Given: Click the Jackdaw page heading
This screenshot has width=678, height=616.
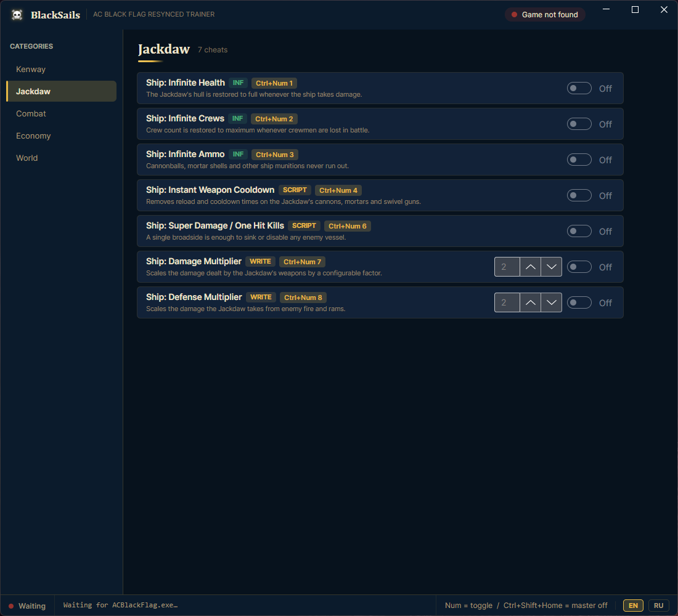Looking at the screenshot, I should pos(164,49).
